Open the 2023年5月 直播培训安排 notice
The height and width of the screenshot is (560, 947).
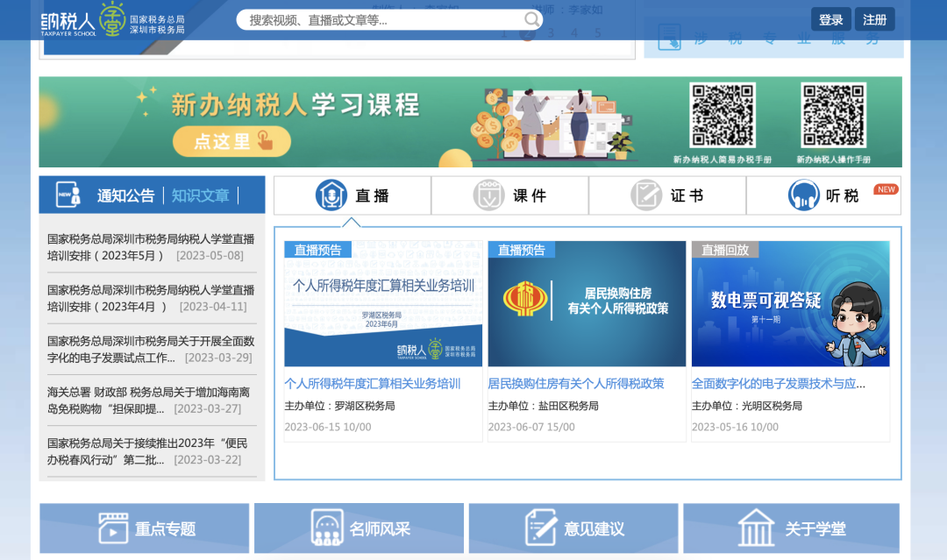[x=151, y=247]
